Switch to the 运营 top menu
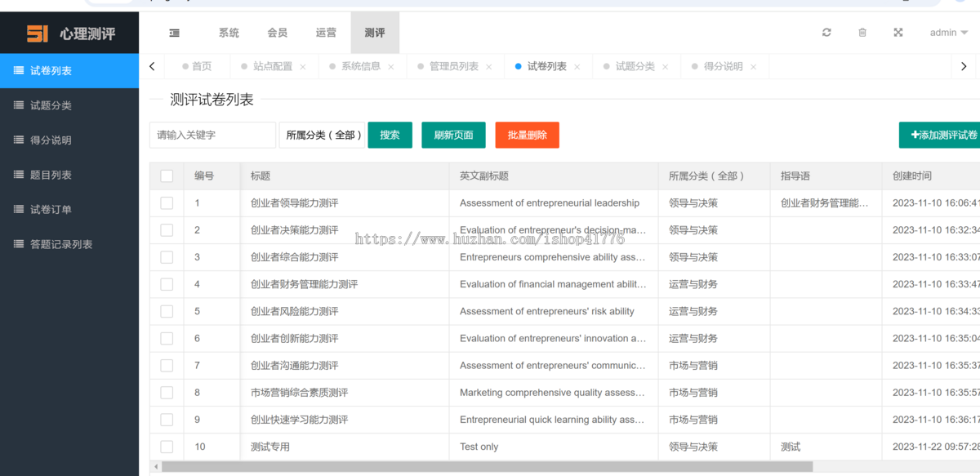The height and width of the screenshot is (476, 980). [x=326, y=33]
